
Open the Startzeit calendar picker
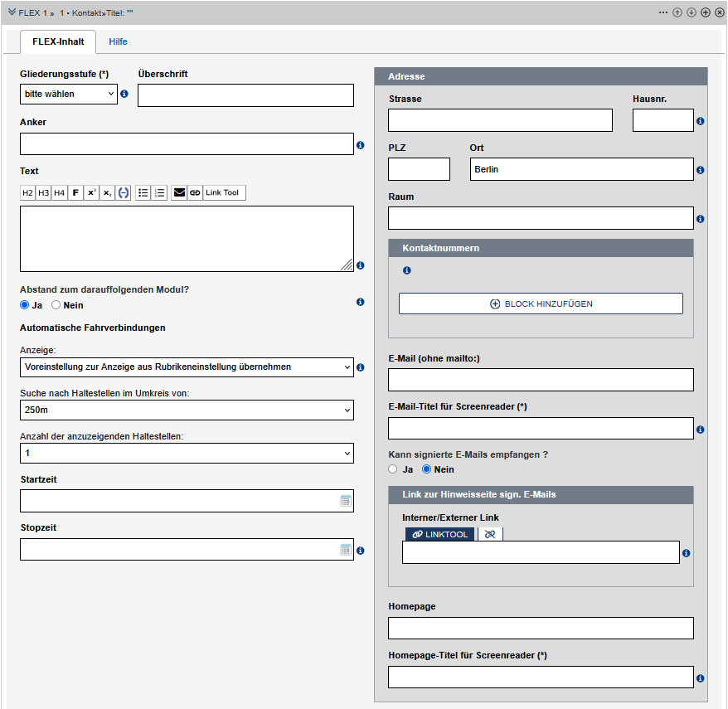(x=346, y=502)
